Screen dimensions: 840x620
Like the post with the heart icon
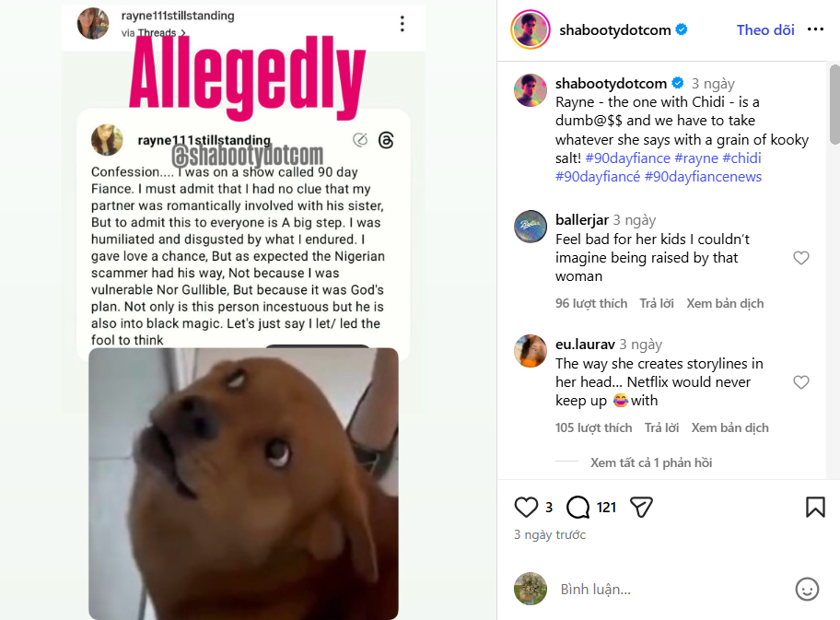pos(526,507)
